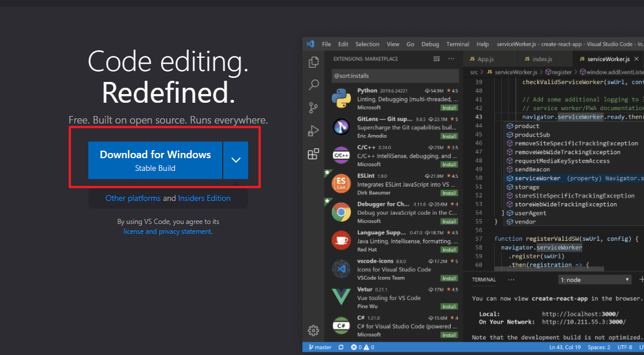644x355 pixels.
Task: Click line number 57 in the gutter
Action: (x=478, y=239)
